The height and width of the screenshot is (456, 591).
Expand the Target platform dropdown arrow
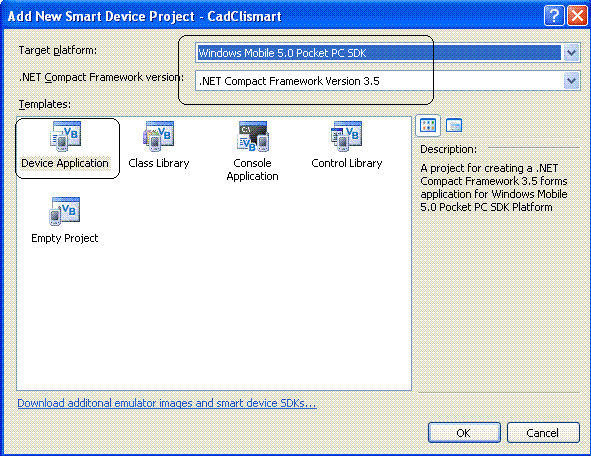pyautogui.click(x=571, y=53)
